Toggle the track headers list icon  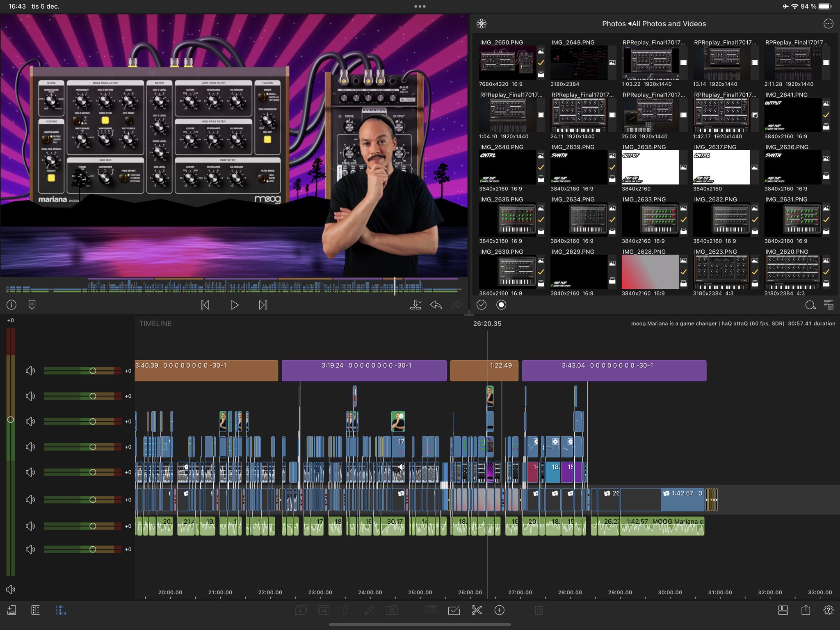tap(36, 610)
